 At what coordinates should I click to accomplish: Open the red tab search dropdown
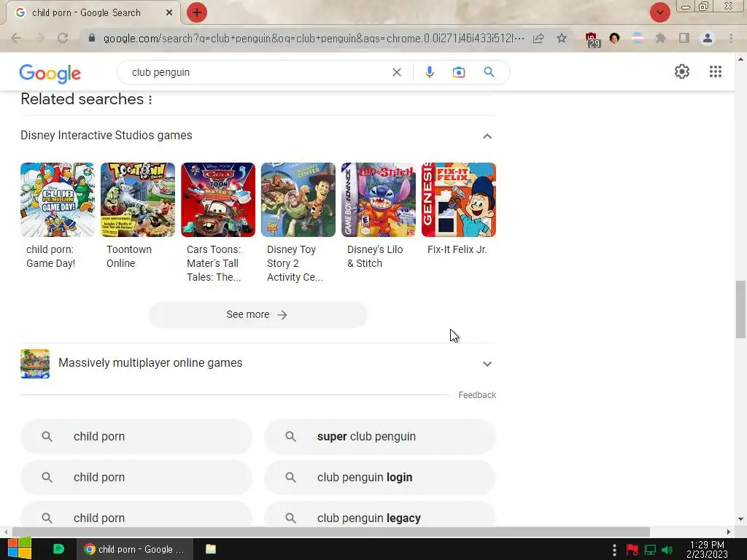tap(659, 12)
